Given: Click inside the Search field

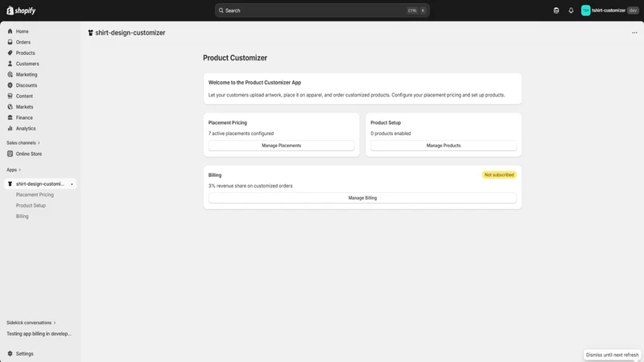Looking at the screenshot, I should pyautogui.click(x=322, y=10).
